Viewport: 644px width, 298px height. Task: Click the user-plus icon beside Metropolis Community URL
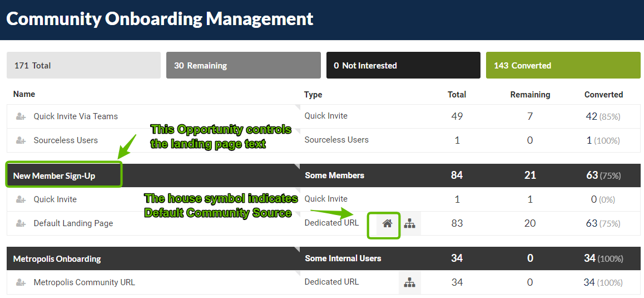[21, 282]
